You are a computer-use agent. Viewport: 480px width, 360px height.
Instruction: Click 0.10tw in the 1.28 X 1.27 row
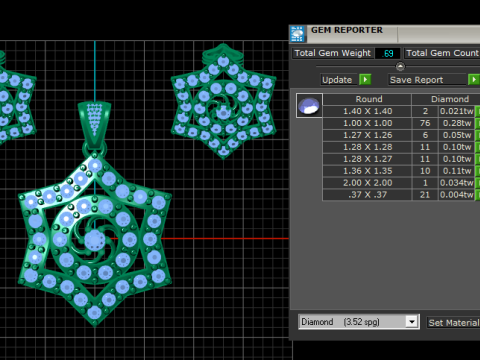456,159
